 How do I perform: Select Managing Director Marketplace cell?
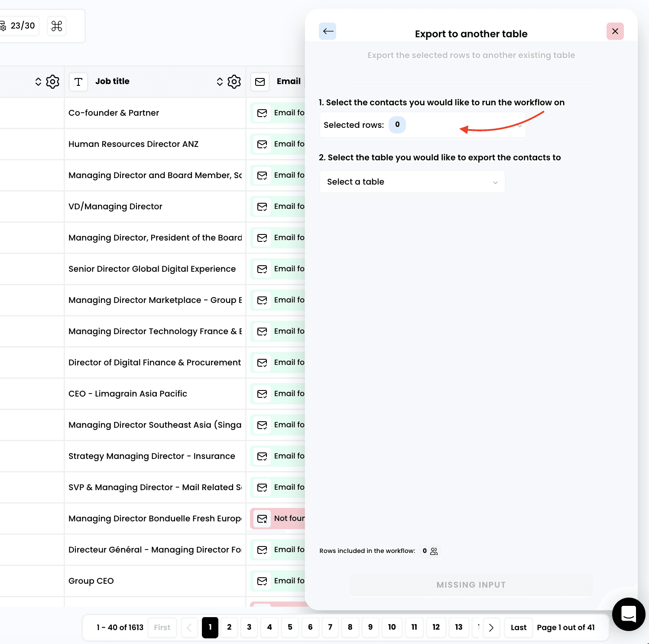(x=155, y=300)
